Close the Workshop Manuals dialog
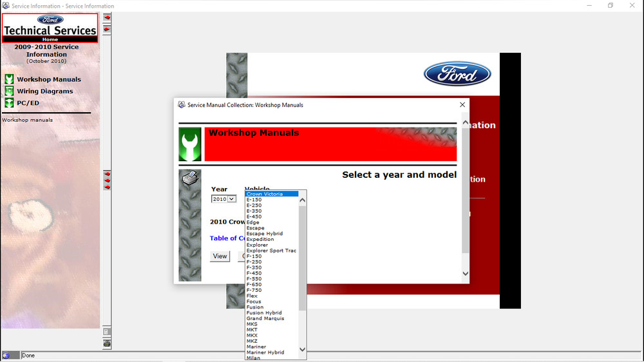The image size is (644, 362). 462,105
